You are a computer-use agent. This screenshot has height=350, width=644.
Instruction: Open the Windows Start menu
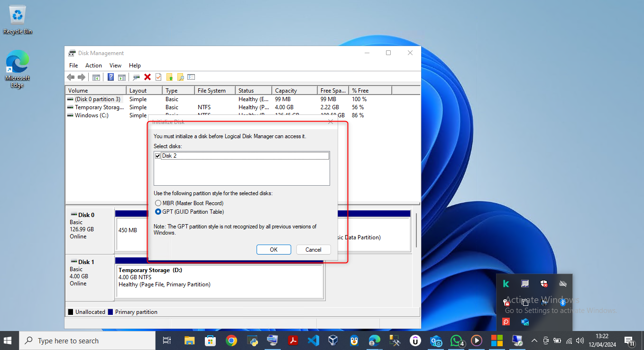click(8, 341)
